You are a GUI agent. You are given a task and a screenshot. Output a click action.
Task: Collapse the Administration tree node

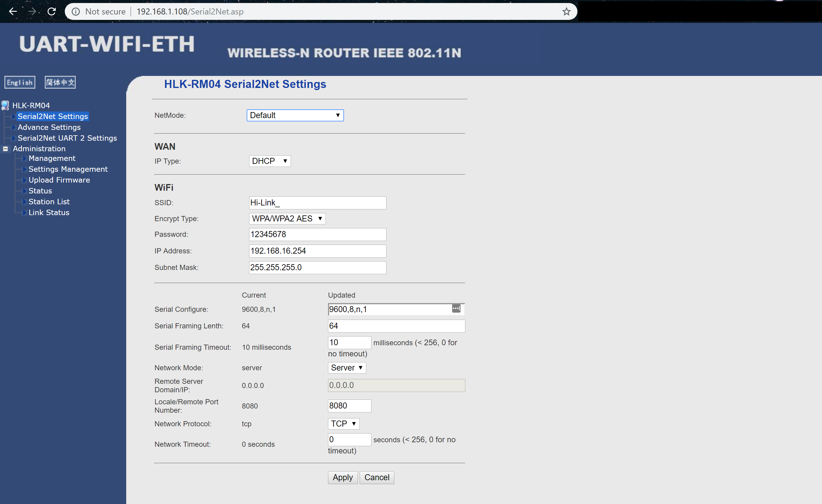(5, 149)
